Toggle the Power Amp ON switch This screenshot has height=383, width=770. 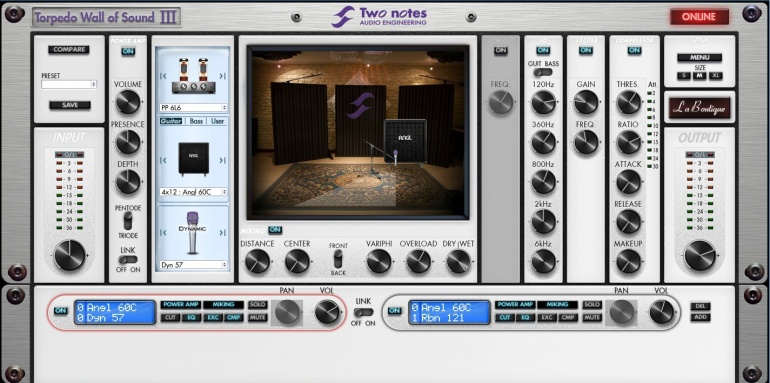[128, 51]
